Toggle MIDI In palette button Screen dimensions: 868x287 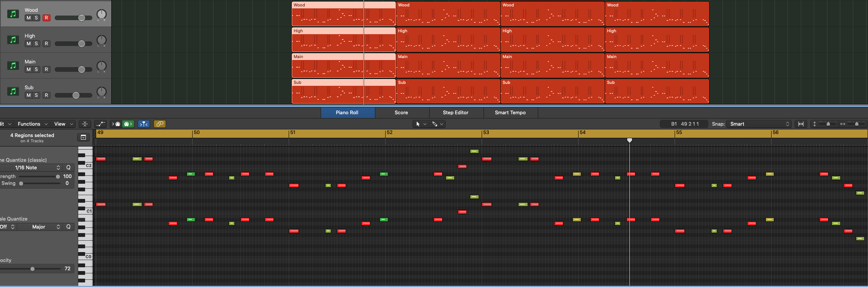pos(116,124)
